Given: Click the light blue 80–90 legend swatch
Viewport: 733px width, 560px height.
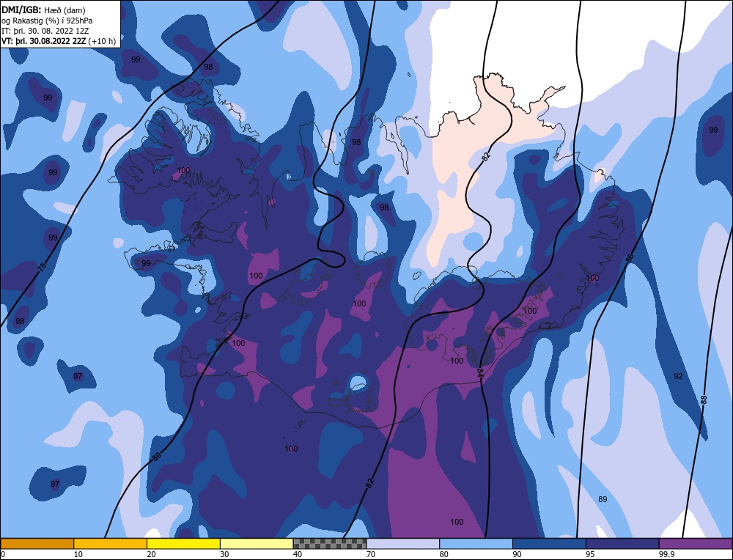Looking at the screenshot, I should click(x=476, y=543).
